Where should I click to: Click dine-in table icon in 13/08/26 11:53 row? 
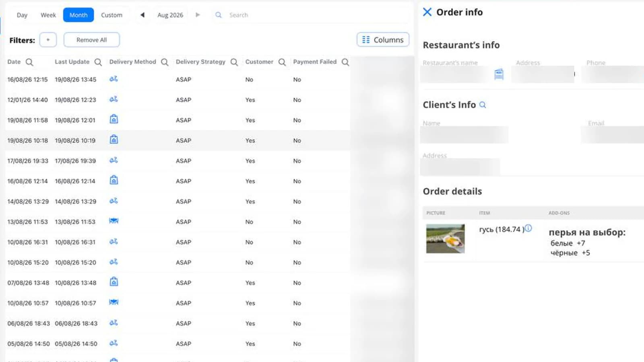coord(114,221)
